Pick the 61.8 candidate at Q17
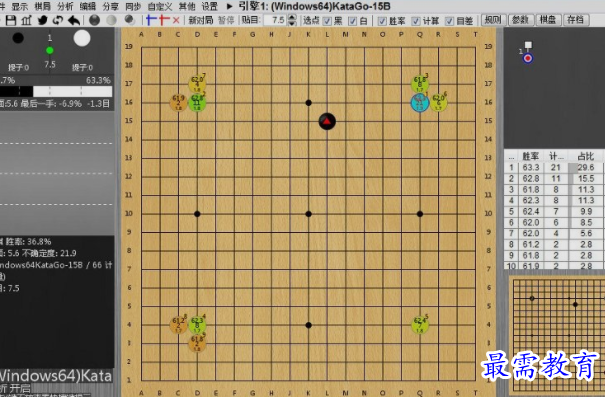Viewport: 605px width, 397px height. [420, 84]
